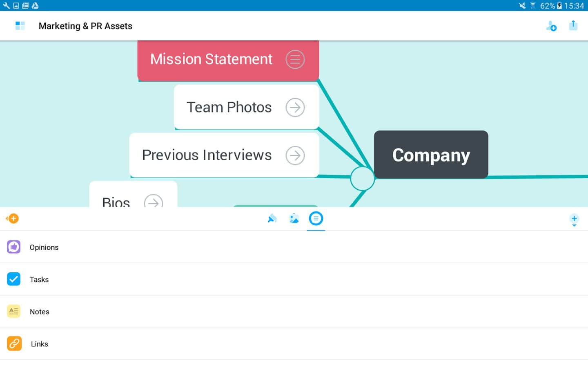Tap the orange Links icon

pos(14,343)
